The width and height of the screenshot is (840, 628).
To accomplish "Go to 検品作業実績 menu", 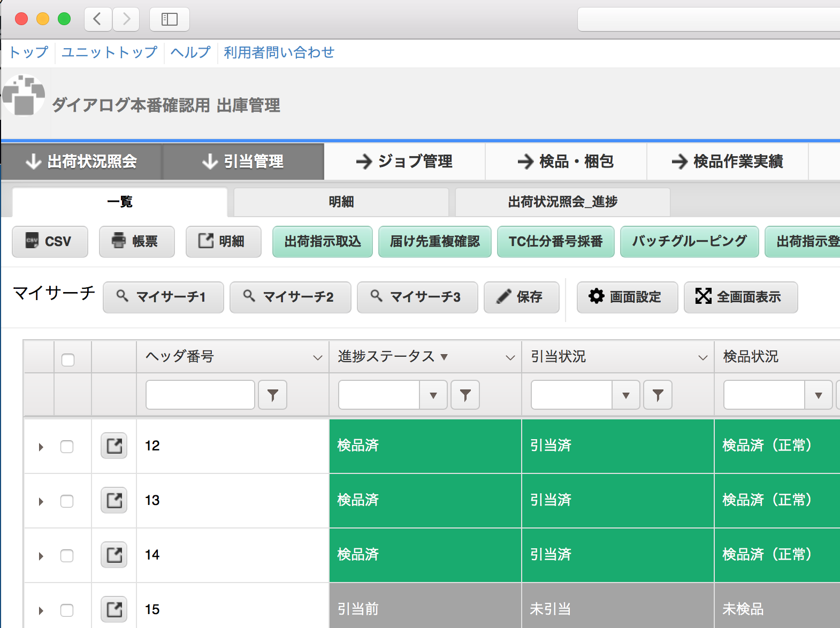I will tap(728, 162).
